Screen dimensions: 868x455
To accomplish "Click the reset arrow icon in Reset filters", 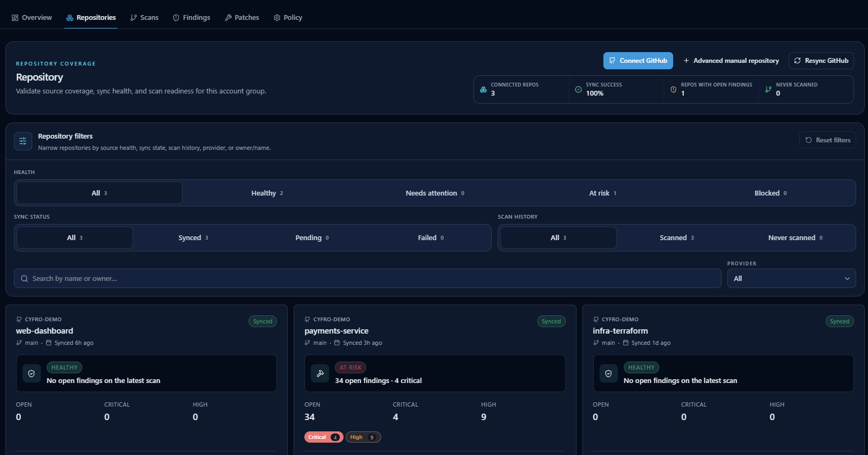I will pyautogui.click(x=808, y=140).
